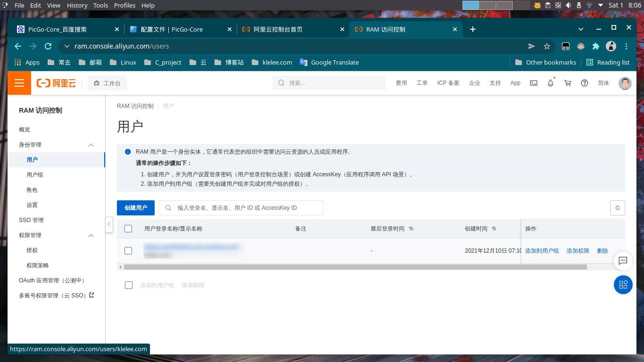The height and width of the screenshot is (362, 644).
Task: Sort by 创建时间 column
Action: [494, 229]
